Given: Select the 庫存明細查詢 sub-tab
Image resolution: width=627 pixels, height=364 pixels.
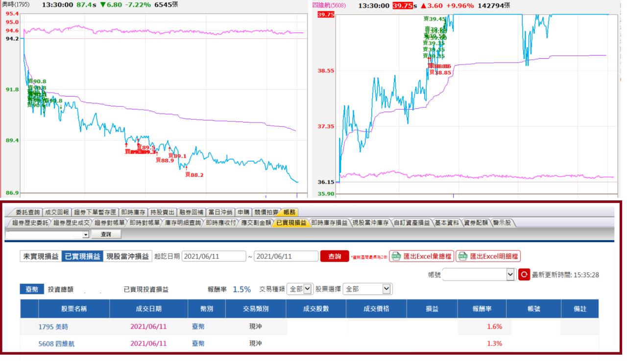Looking at the screenshot, I should pos(183,223).
